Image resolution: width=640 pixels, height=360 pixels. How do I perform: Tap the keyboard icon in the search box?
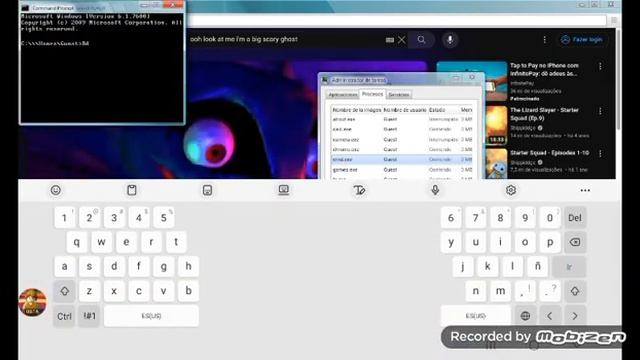(390, 40)
